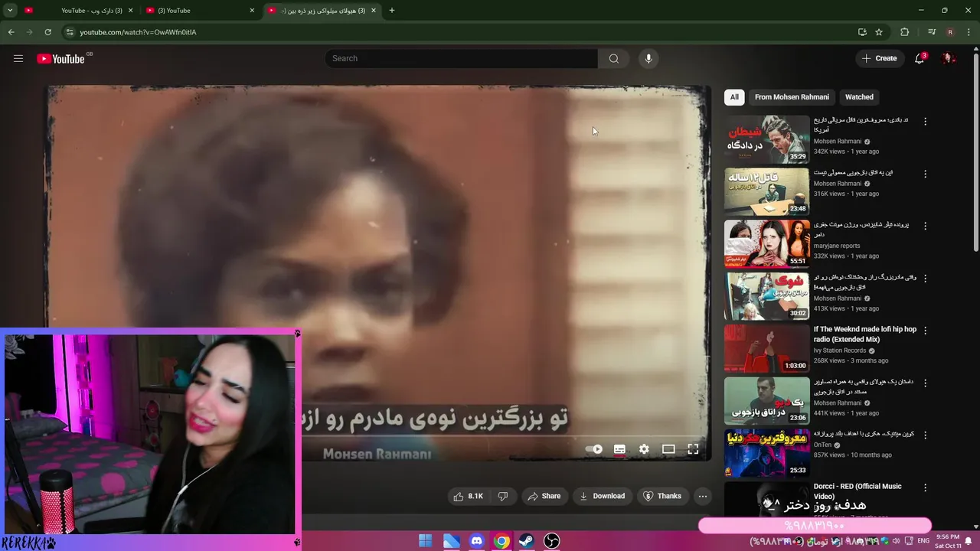Open more actions ellipsis under video
Image resolution: width=980 pixels, height=551 pixels.
pos(702,496)
